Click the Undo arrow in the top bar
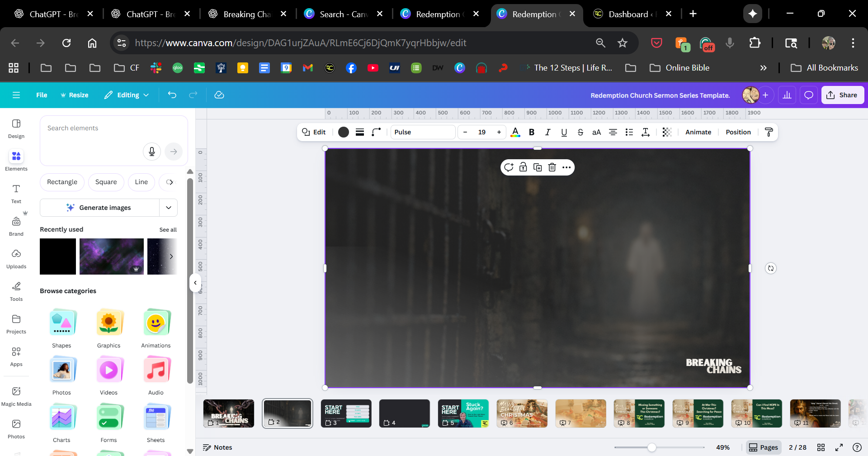This screenshot has height=456, width=868. [x=172, y=95]
